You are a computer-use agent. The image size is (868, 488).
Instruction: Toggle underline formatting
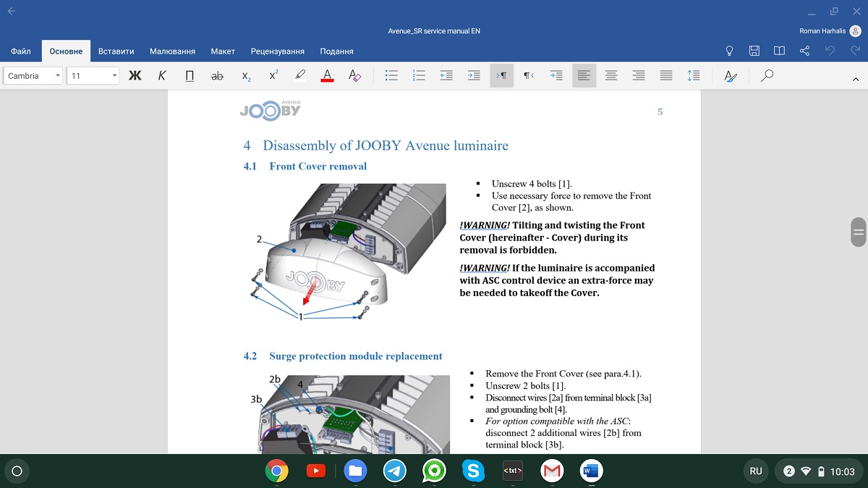(x=190, y=75)
